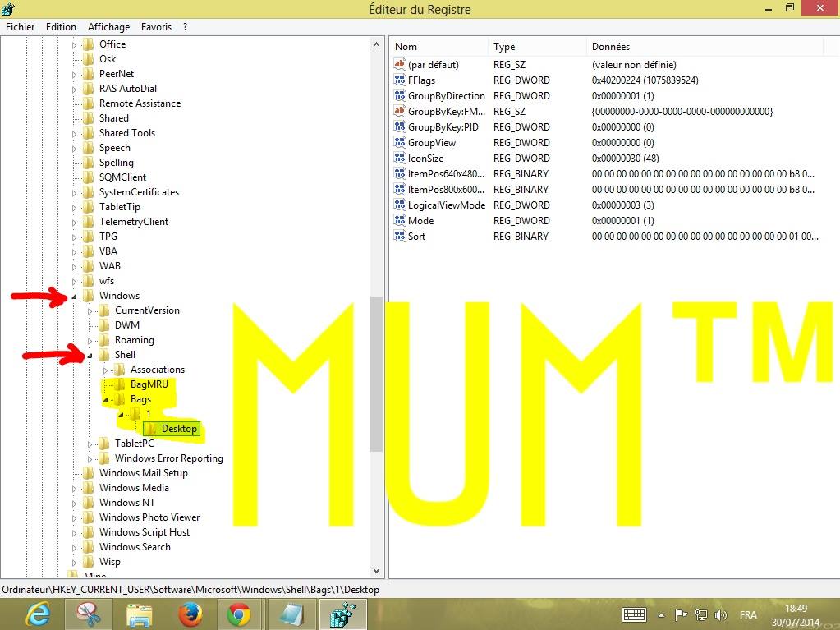
Task: Click the BagMRU folder icon
Action: [x=119, y=384]
